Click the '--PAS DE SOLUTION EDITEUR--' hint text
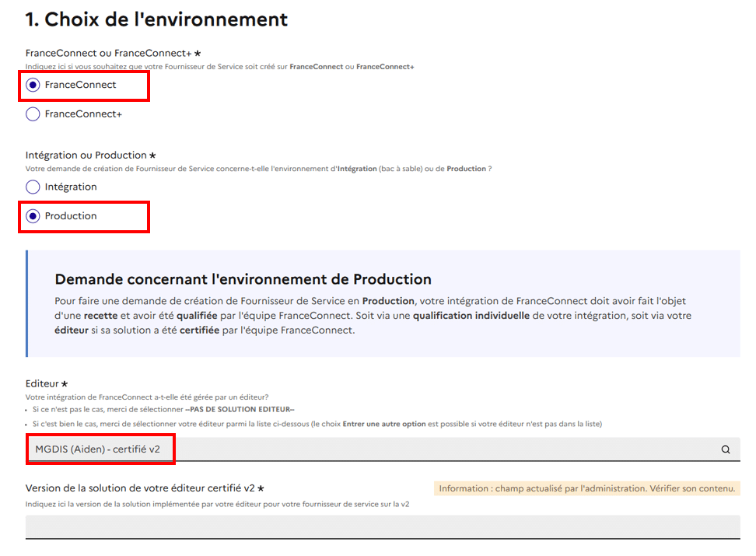 240,409
